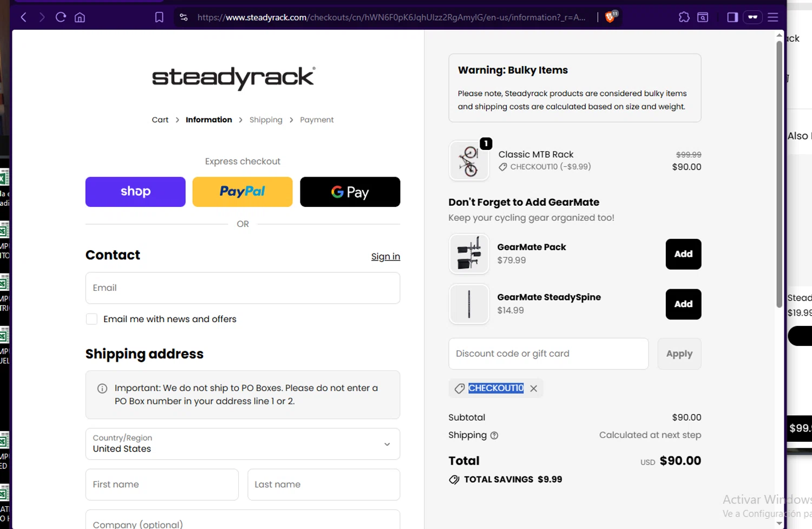This screenshot has height=529, width=812.
Task: Open the browser extensions puzzle icon
Action: tap(684, 17)
